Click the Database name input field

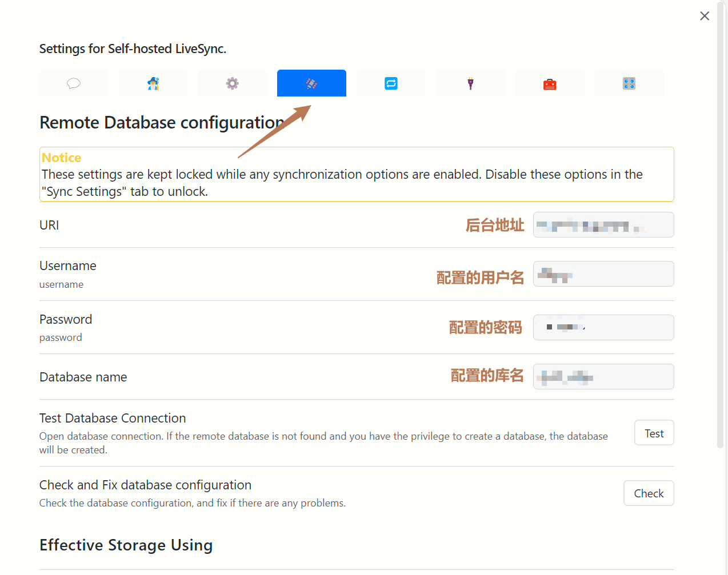click(x=603, y=377)
